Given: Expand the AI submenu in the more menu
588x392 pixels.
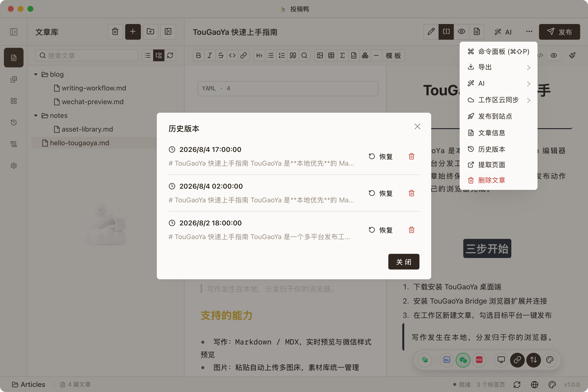Looking at the screenshot, I should [x=499, y=84].
